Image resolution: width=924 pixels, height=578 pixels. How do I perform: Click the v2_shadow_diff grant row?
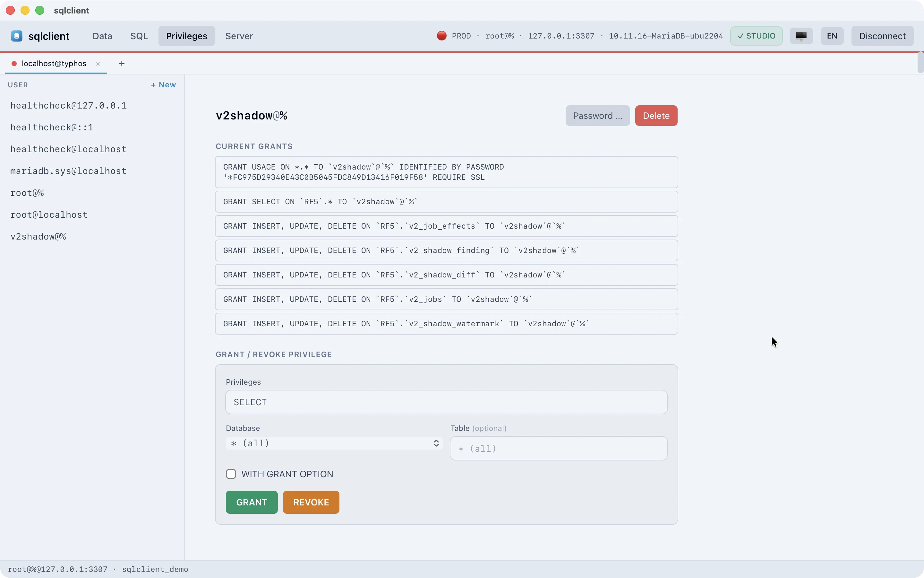446,275
